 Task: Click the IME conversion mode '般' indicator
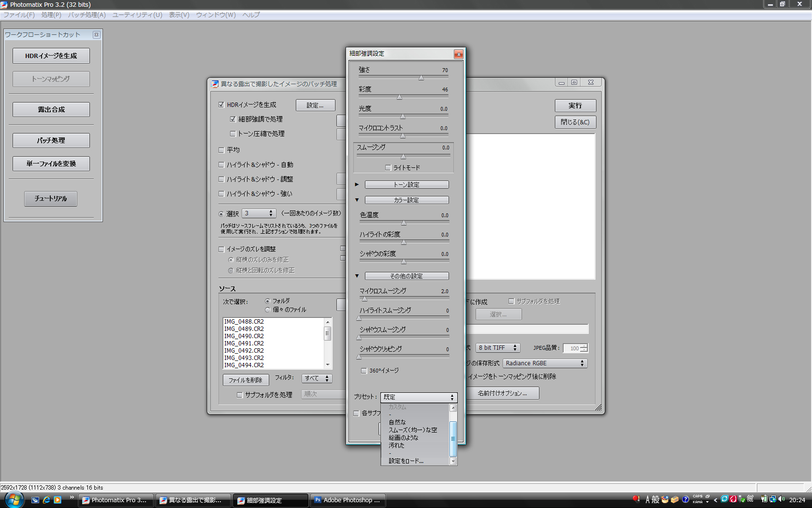[x=655, y=500]
